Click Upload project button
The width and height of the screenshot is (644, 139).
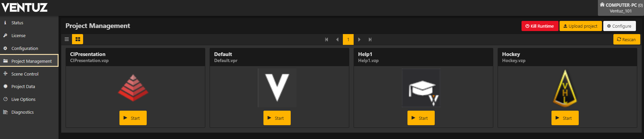point(580,26)
